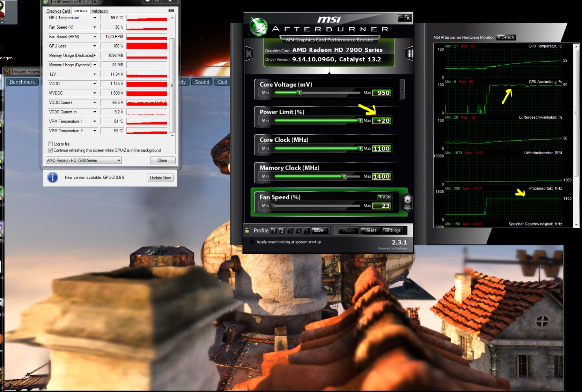Switch to the Validation tab in GPU-Z
582x392 pixels.
point(100,11)
